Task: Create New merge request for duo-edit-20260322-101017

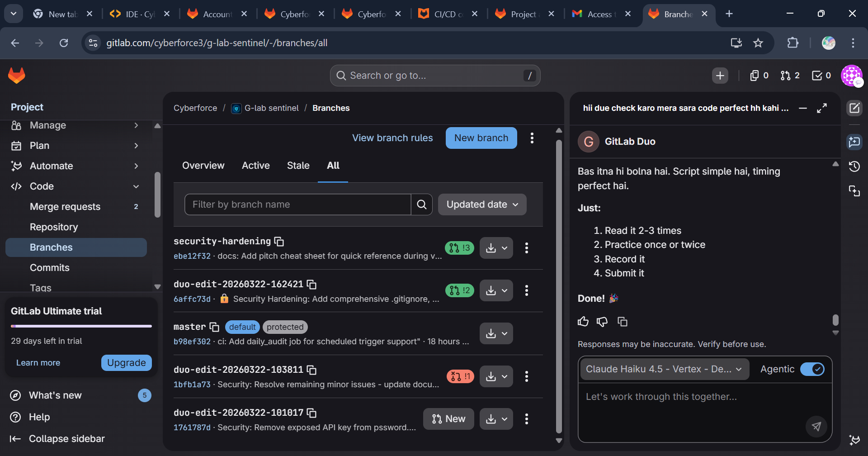Action: (x=448, y=419)
